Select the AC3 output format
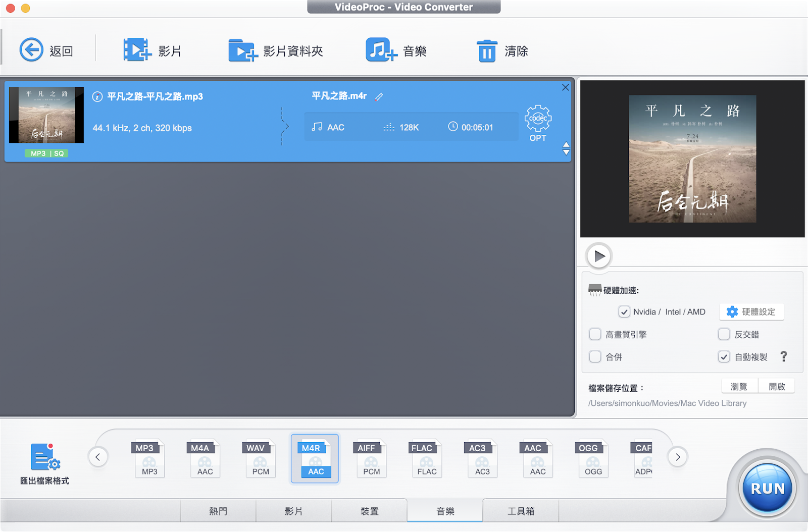Screen dimensions: 808x532 point(482,459)
